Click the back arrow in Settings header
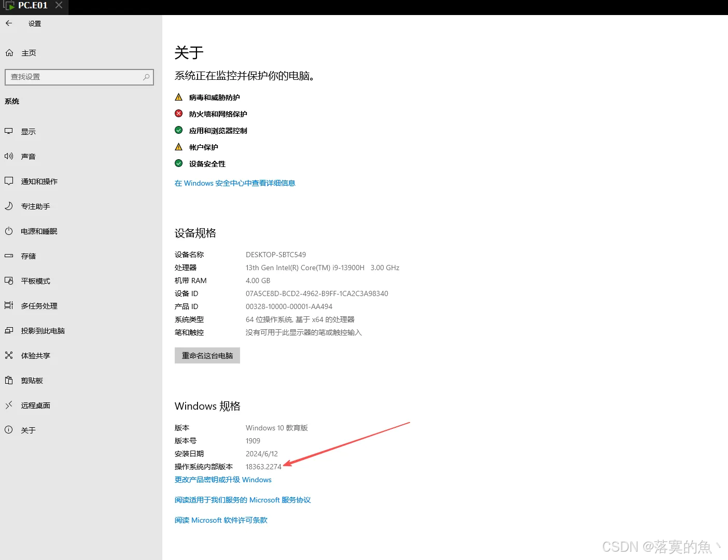The height and width of the screenshot is (560, 728). tap(9, 23)
